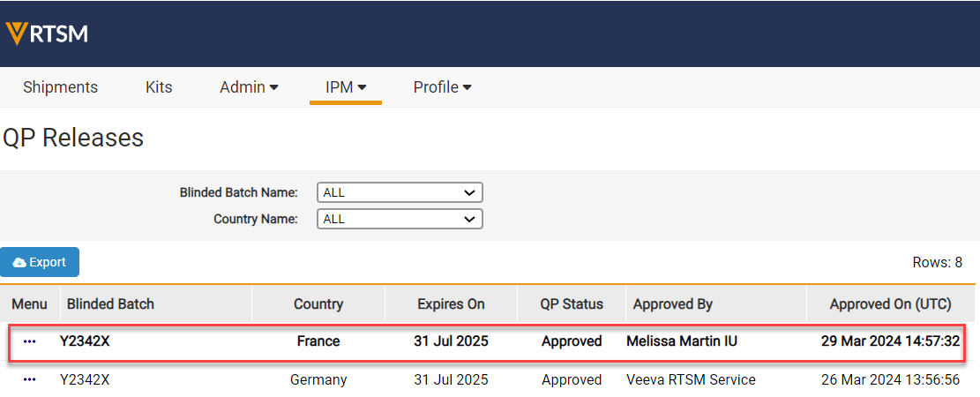Expand the IPM dropdown menu
980x397 pixels.
pos(346,87)
